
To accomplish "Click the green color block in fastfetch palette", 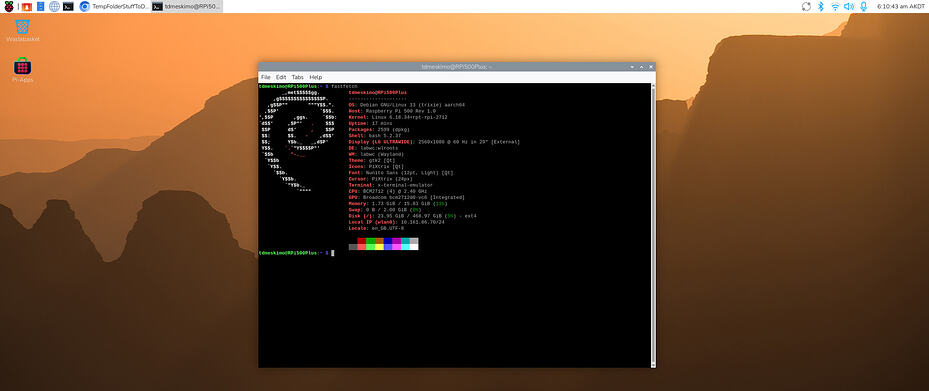I will click(370, 241).
